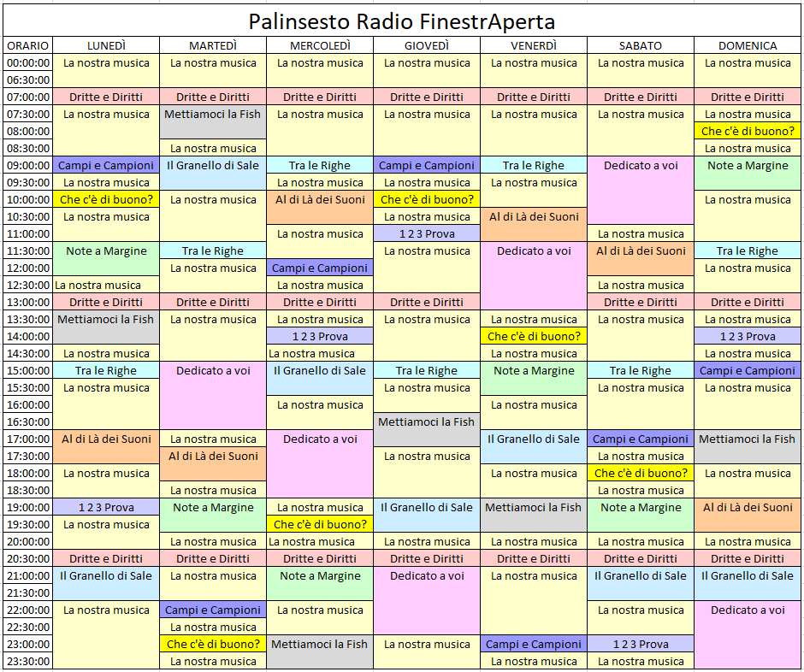The width and height of the screenshot is (804, 672).
Task: Select Wednesday's 10:00 Al di Là dei Suoni cell
Action: coord(320,208)
